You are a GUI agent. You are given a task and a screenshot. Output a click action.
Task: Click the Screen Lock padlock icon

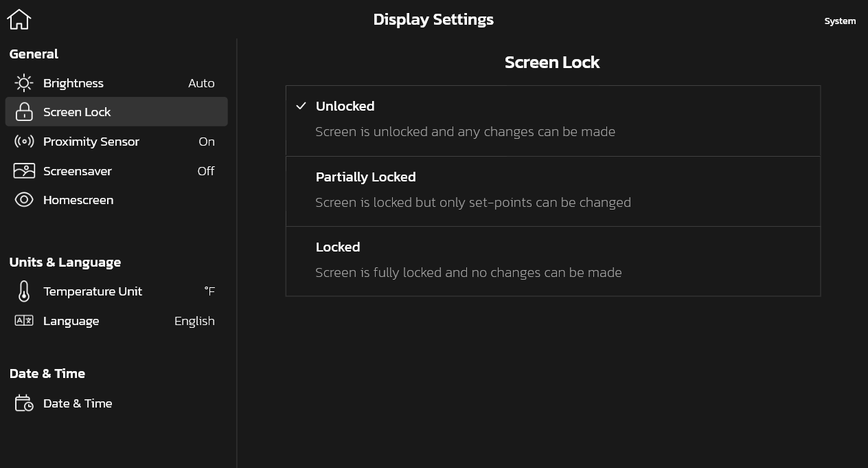pyautogui.click(x=24, y=112)
